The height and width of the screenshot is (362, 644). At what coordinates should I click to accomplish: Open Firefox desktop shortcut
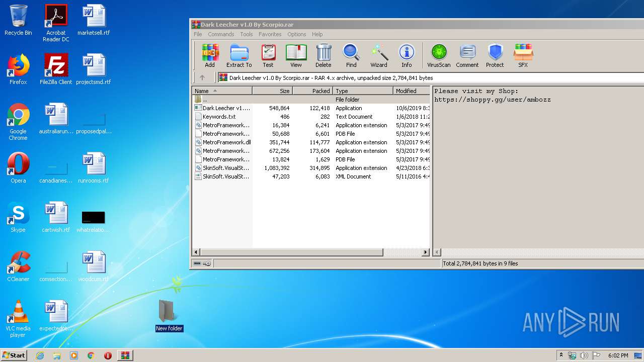coord(18,69)
